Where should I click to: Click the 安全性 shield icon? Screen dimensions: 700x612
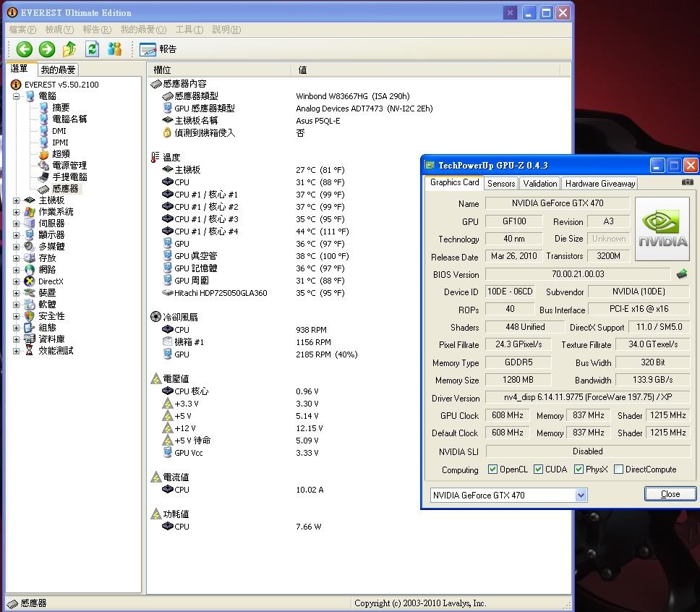click(x=30, y=316)
